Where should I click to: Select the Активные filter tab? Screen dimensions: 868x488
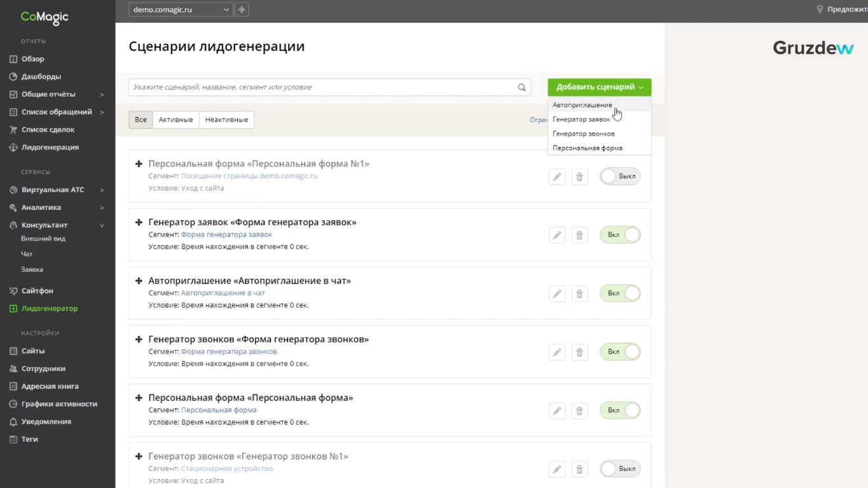(x=176, y=120)
